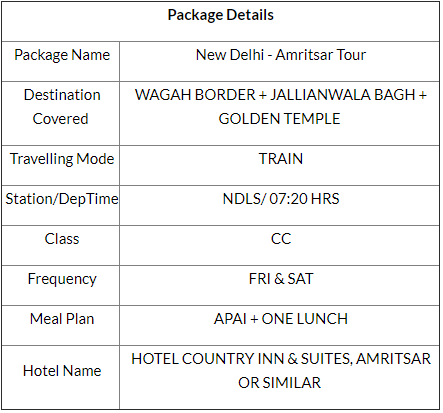Screen dimensions: 443x413
Task: Click the New Delhi - Amritsar Tour text
Action: coord(281,55)
